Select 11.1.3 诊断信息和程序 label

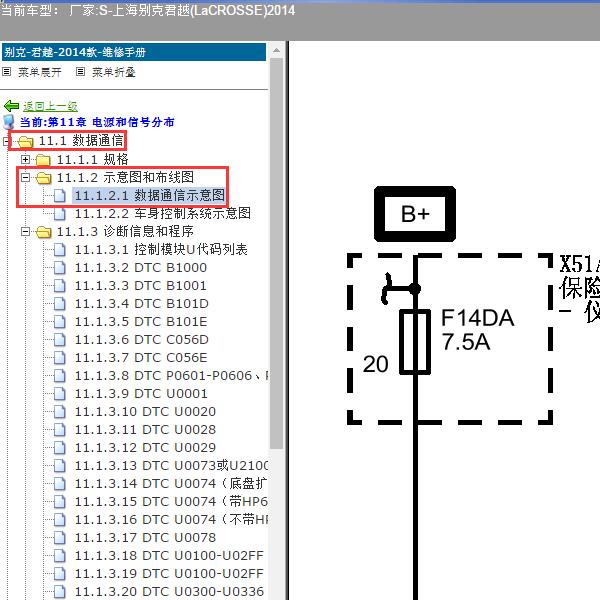tap(125, 231)
